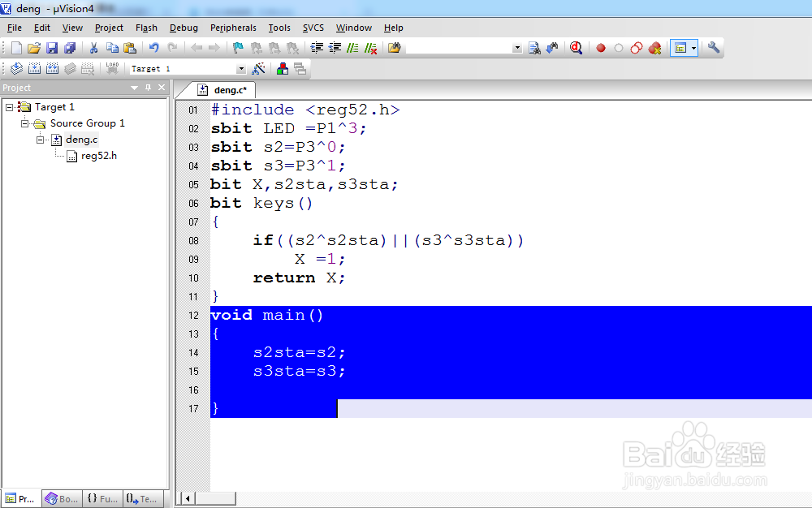Click the horizontal scrollbar left arrow
The width and height of the screenshot is (812, 508).
[188, 499]
